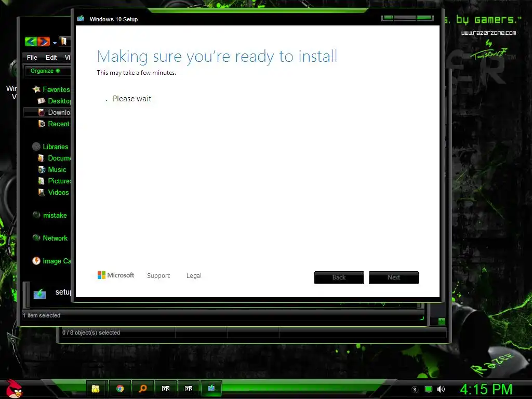Open the Support link
The width and height of the screenshot is (532, 399).
point(158,275)
